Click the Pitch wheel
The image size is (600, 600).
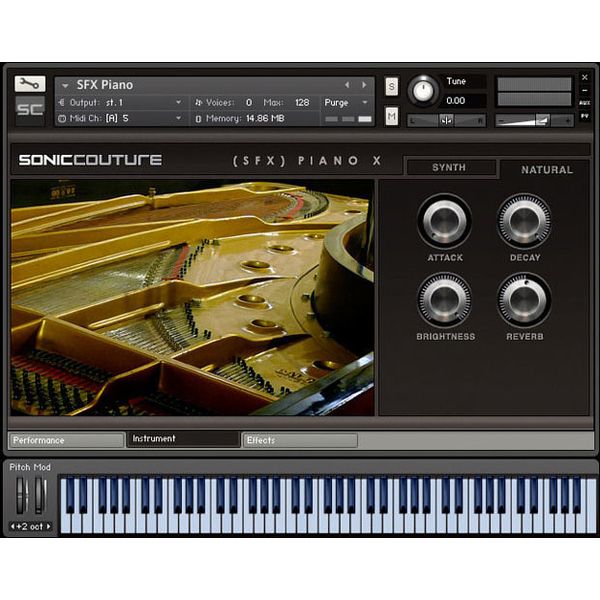point(21,495)
